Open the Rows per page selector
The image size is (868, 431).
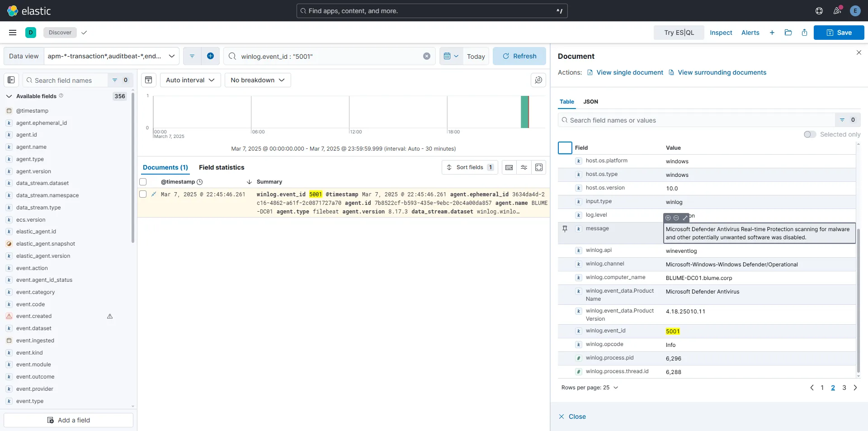click(590, 388)
